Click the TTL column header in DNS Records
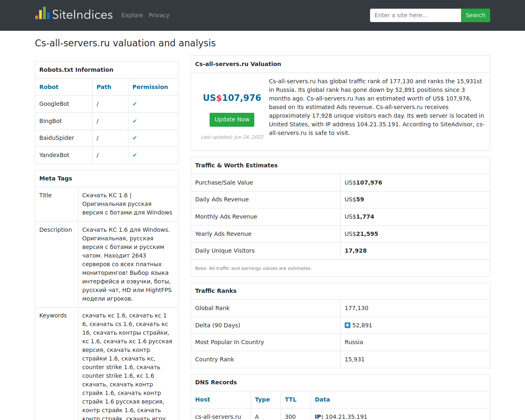525x420 pixels. click(291, 399)
